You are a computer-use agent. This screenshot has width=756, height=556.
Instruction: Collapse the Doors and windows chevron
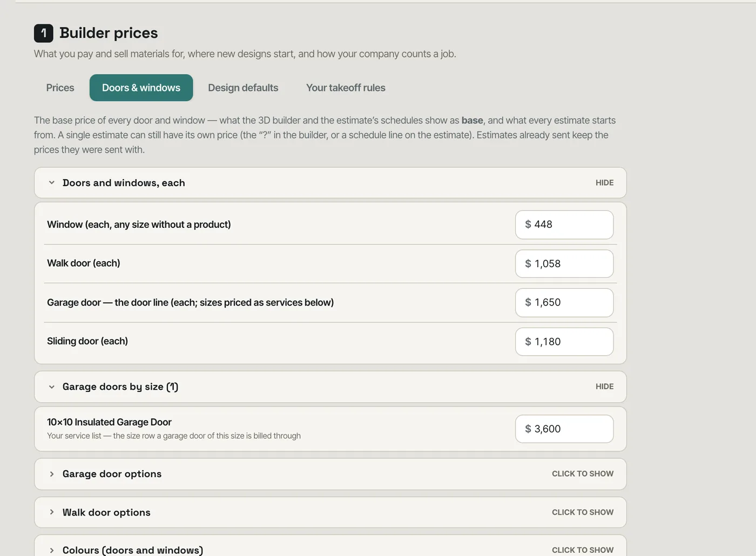[51, 183]
